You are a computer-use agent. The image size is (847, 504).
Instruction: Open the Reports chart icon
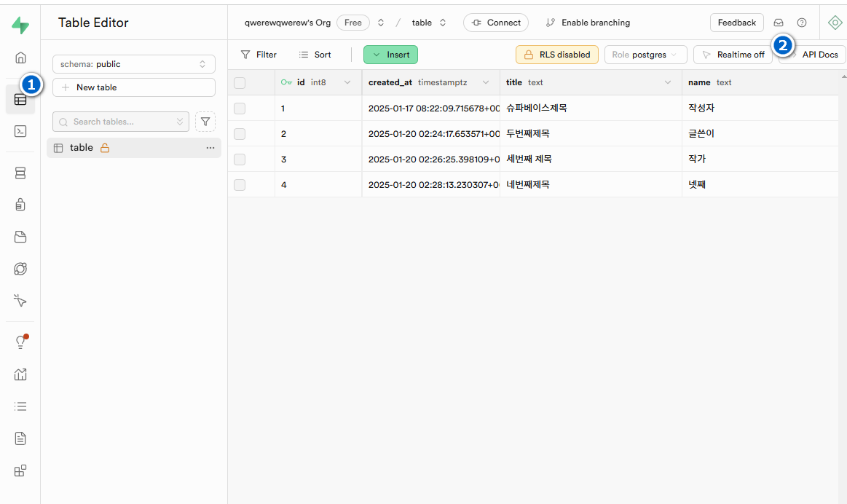tap(20, 374)
